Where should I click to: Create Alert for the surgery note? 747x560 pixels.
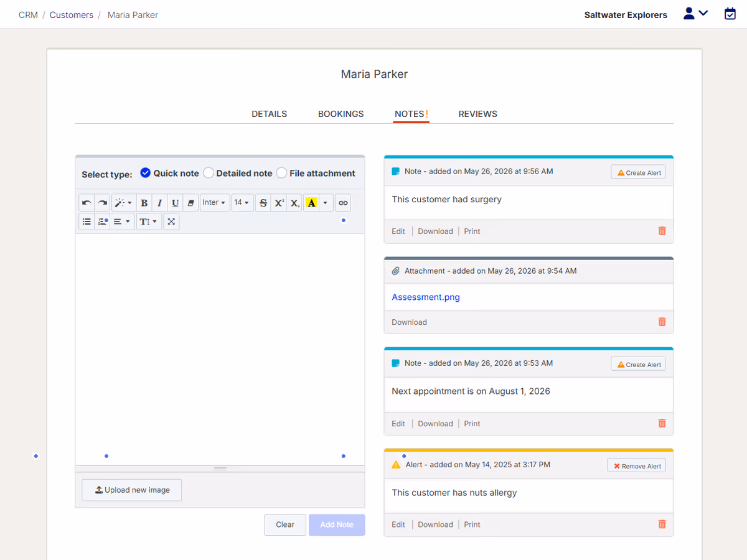[638, 172]
